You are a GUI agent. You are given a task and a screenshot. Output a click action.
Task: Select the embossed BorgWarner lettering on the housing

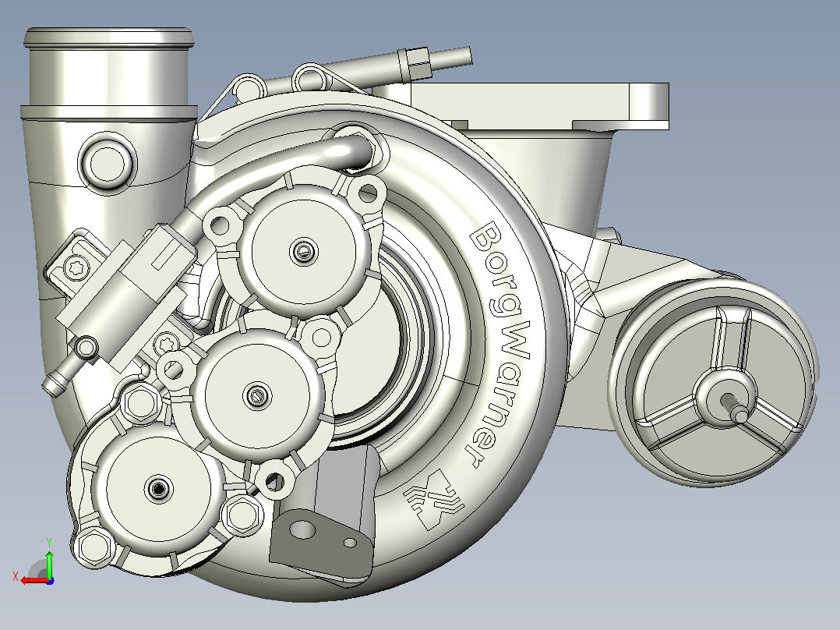coord(500,345)
